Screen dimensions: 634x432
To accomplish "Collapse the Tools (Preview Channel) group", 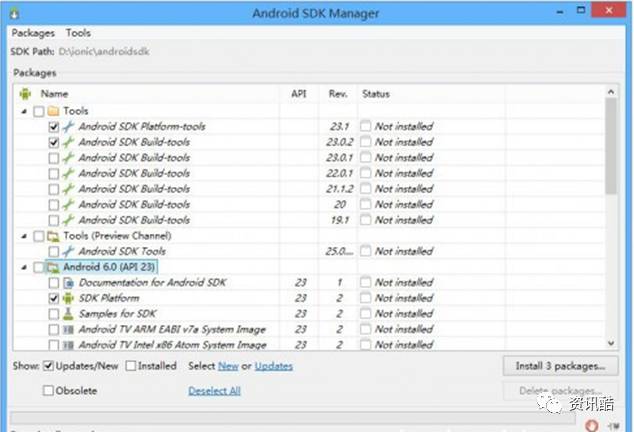I will click(x=24, y=236).
